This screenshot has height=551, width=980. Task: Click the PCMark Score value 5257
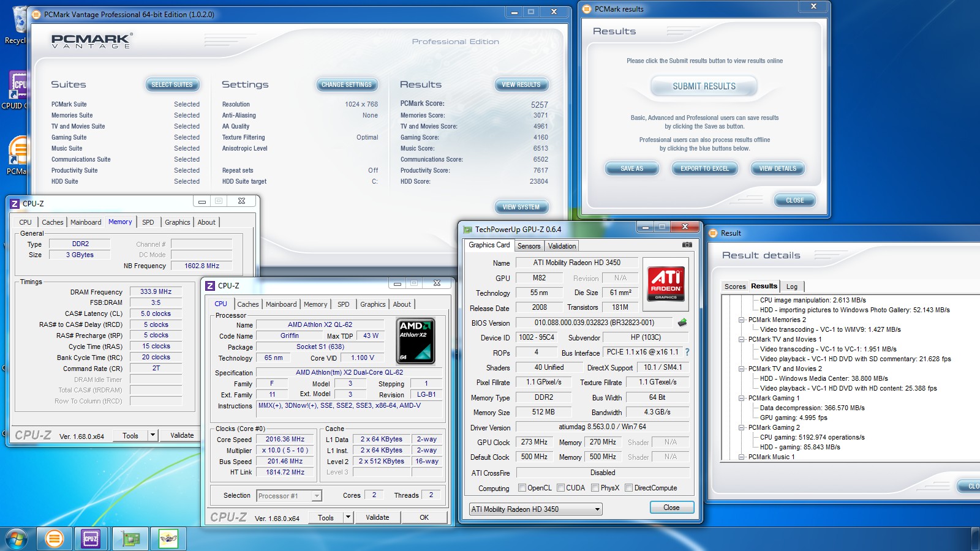click(539, 105)
